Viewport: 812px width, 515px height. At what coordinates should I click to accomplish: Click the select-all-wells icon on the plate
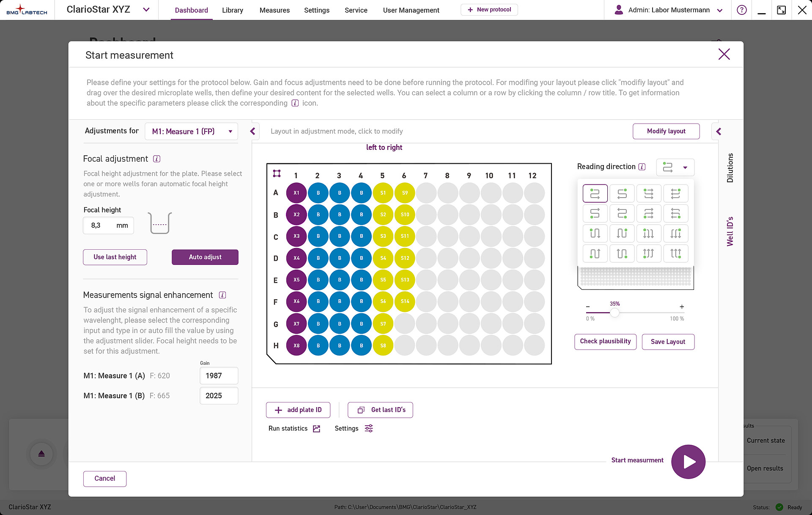click(277, 174)
